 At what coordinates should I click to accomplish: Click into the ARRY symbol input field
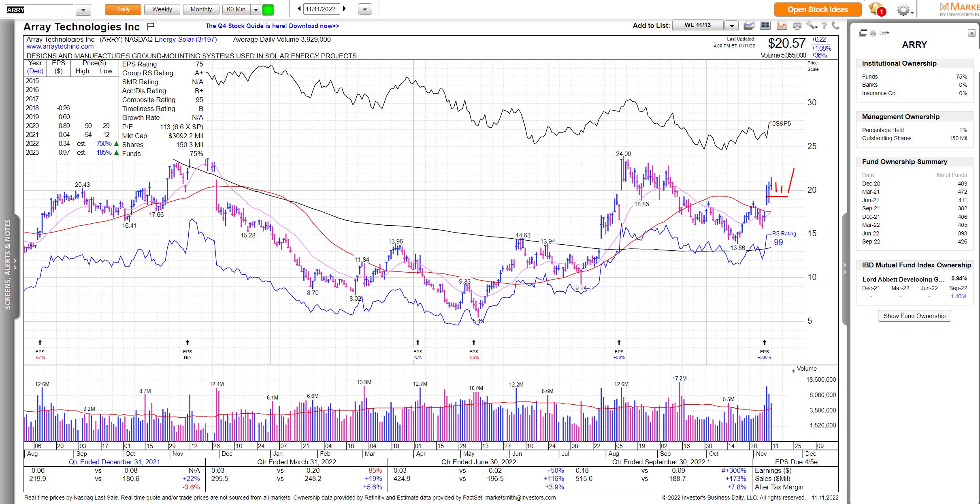click(39, 10)
